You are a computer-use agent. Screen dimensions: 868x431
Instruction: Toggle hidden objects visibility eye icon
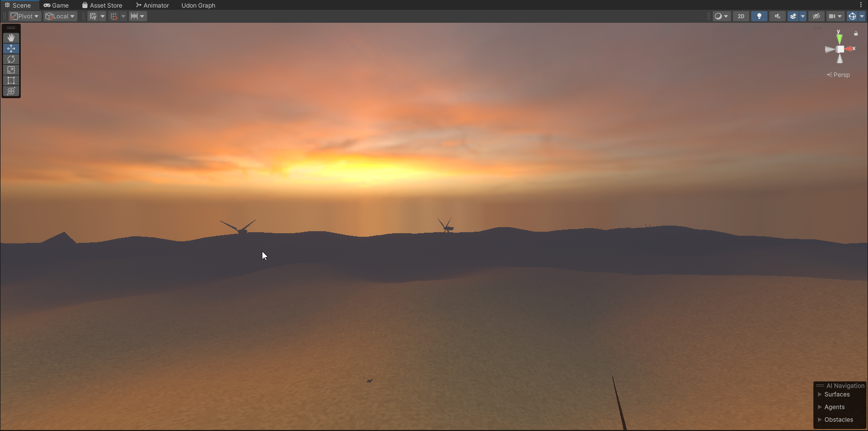[816, 16]
